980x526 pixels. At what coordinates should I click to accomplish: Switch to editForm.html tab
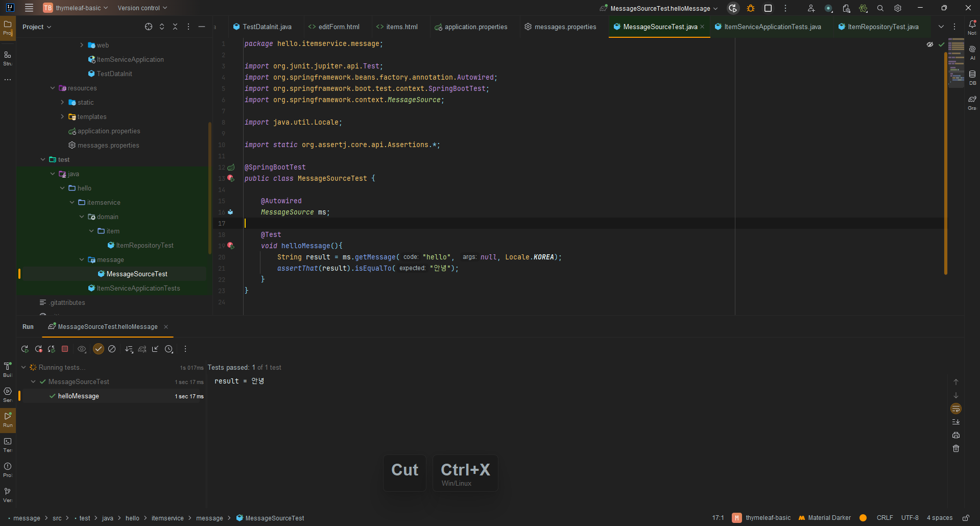[334, 27]
